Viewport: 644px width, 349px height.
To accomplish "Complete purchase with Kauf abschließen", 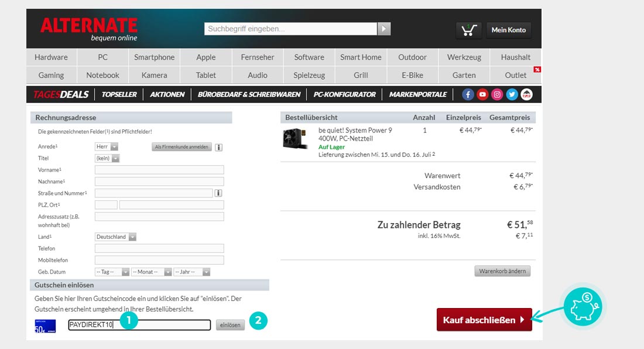I will tap(484, 320).
